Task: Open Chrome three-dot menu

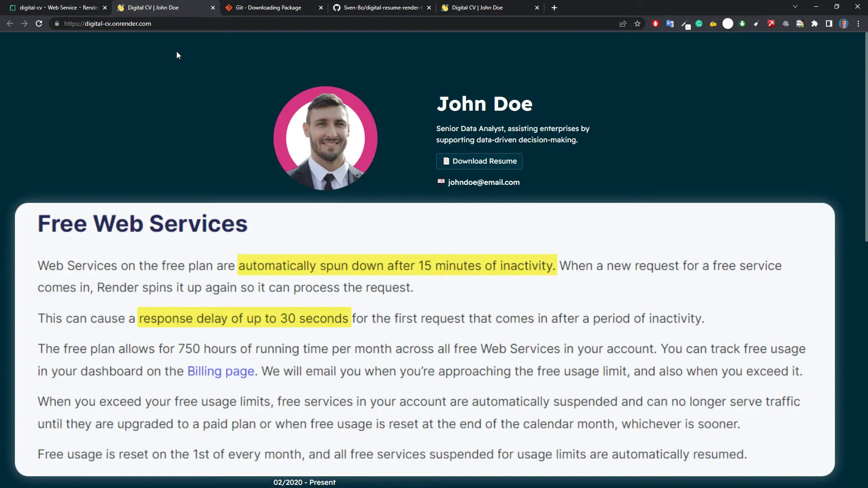Action: tap(858, 24)
